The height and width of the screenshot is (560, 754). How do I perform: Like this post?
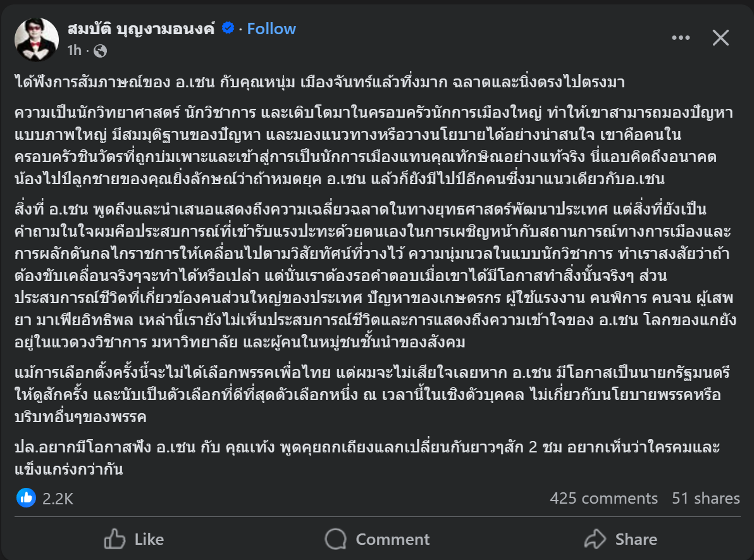(134, 539)
